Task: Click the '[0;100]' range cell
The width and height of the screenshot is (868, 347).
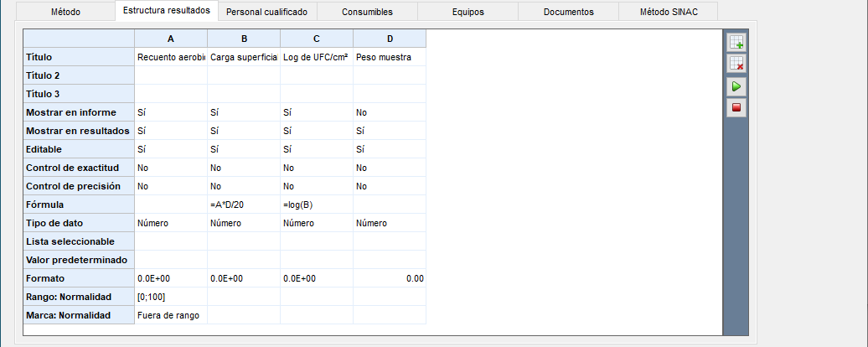Action: (x=171, y=298)
